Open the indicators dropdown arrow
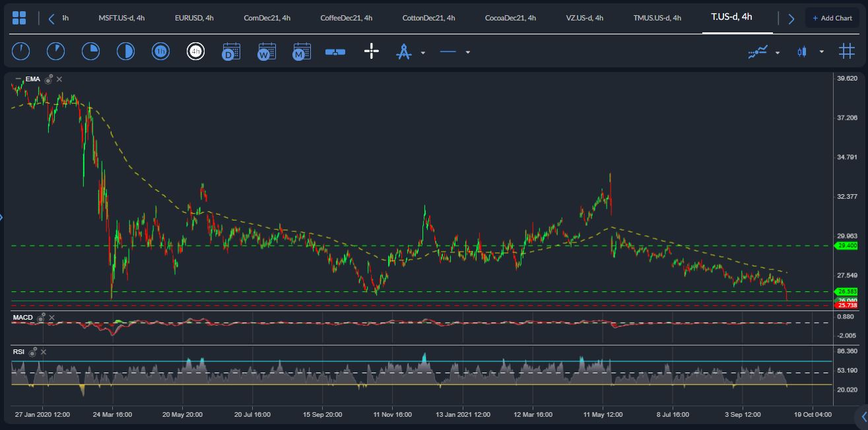The image size is (868, 430). tap(777, 52)
